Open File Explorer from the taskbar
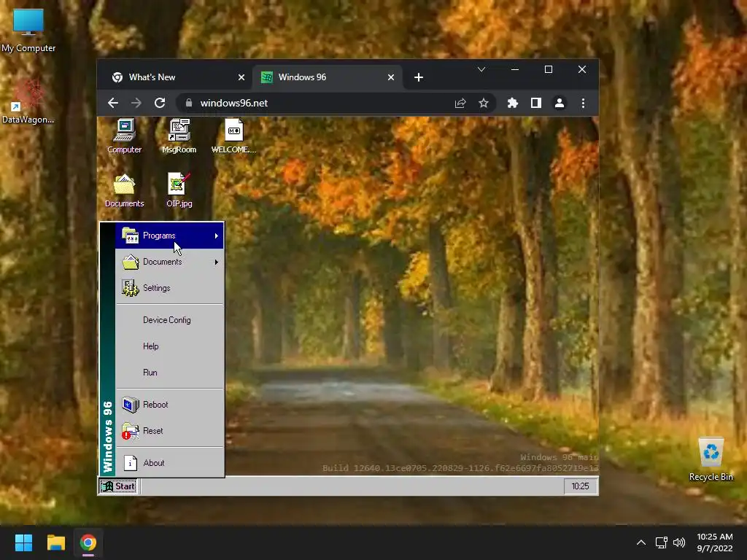Screen dimensions: 747x560 tap(55, 542)
